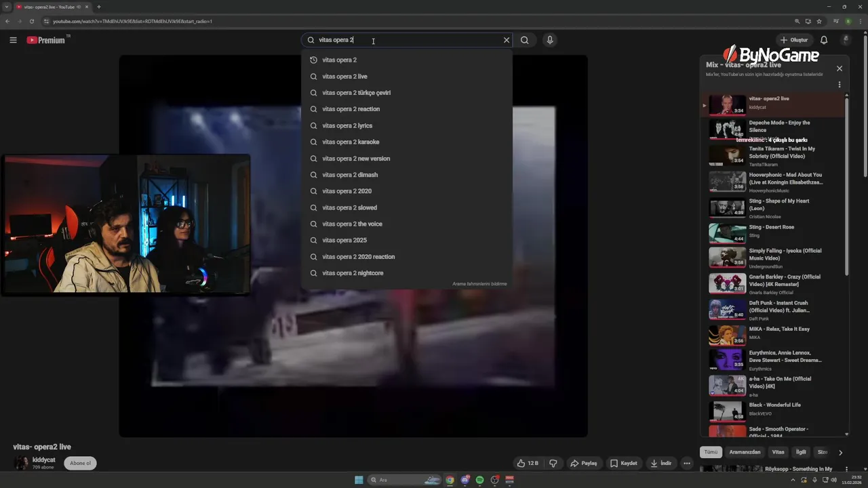This screenshot has width=868, height=488.
Task: Select suggestion "vitas opera 2 türkçe çeviri"
Action: [407, 93]
